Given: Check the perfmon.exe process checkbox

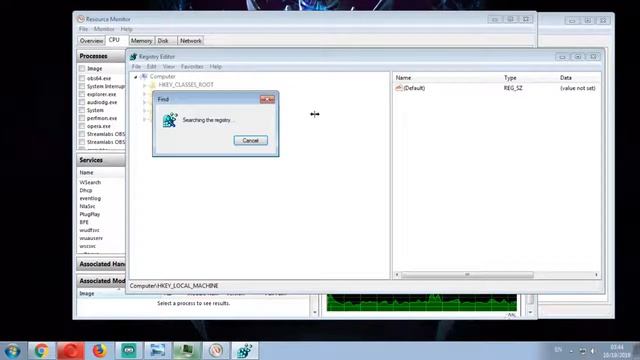Looking at the screenshot, I should [82, 118].
